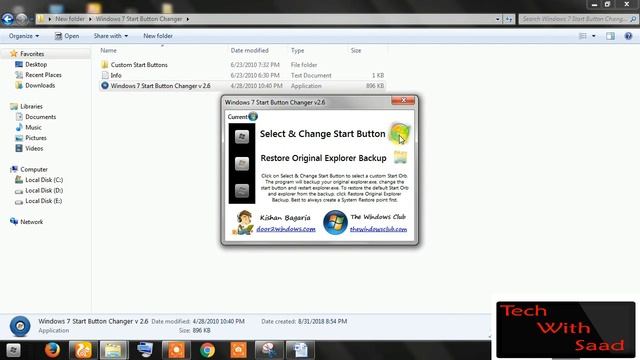640x360 pixels.
Task: Click the bottom start button preview thumbnail
Action: pyautogui.click(x=242, y=191)
